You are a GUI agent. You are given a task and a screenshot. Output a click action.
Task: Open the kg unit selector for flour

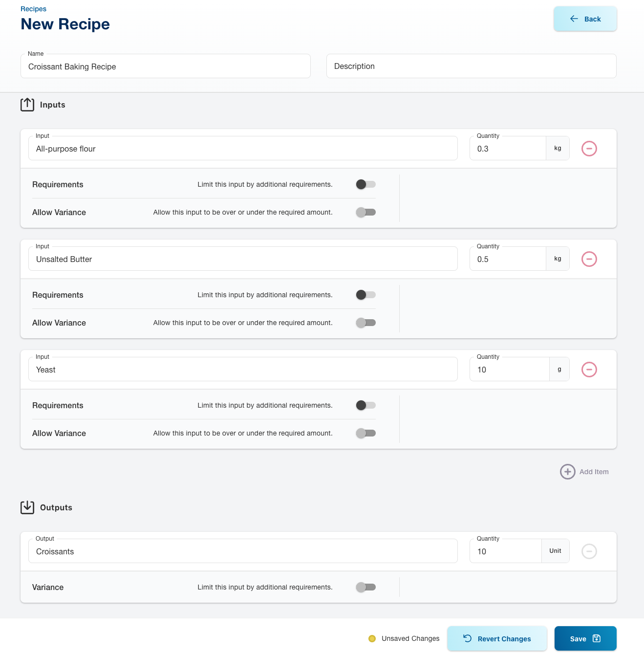(x=558, y=149)
